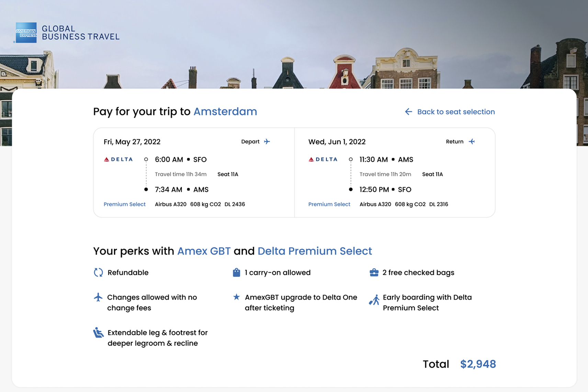Click the Return label
The width and height of the screenshot is (588, 392).
(455, 142)
